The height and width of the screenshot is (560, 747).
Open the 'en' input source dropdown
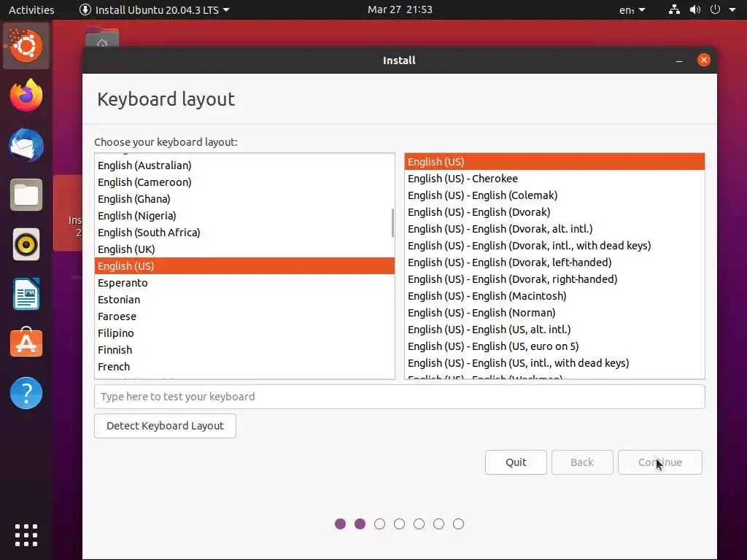click(x=632, y=9)
